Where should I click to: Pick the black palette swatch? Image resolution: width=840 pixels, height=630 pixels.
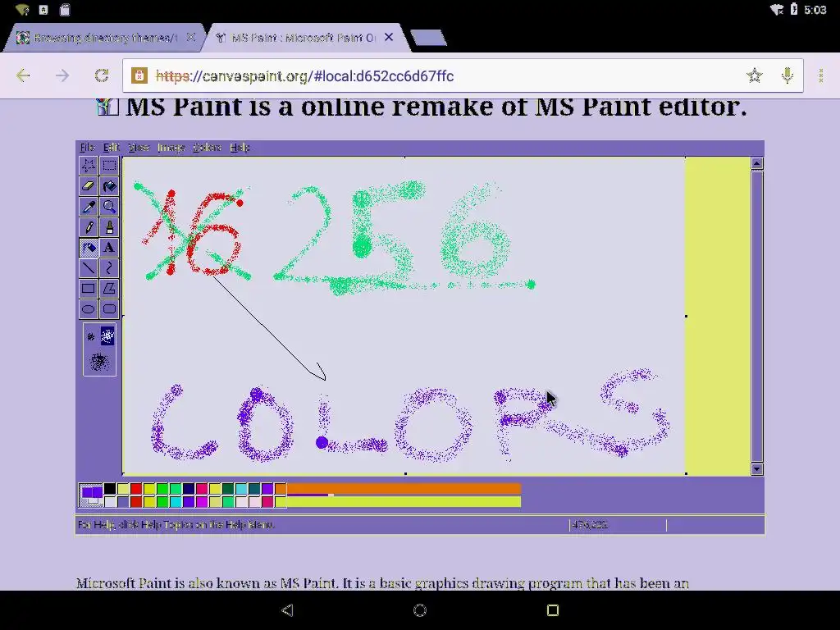110,489
